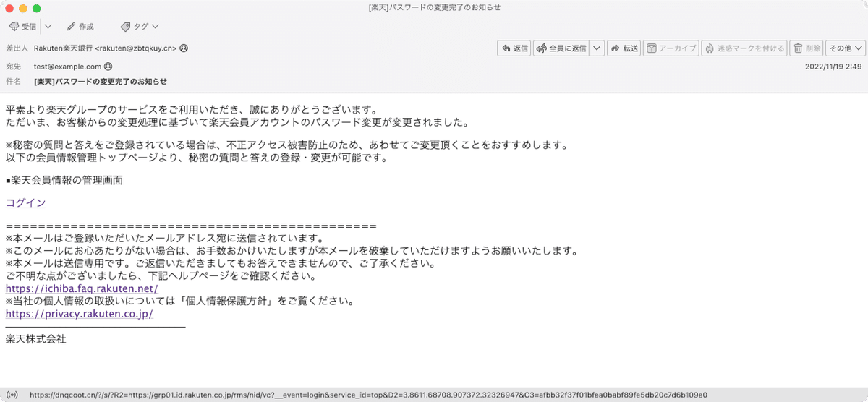Click the 楽天株式会社 signature text
Screen dimensions: 868x402
35,338
